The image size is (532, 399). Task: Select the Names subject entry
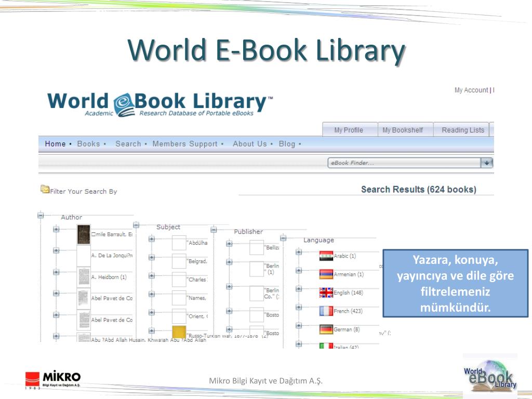tap(197, 298)
